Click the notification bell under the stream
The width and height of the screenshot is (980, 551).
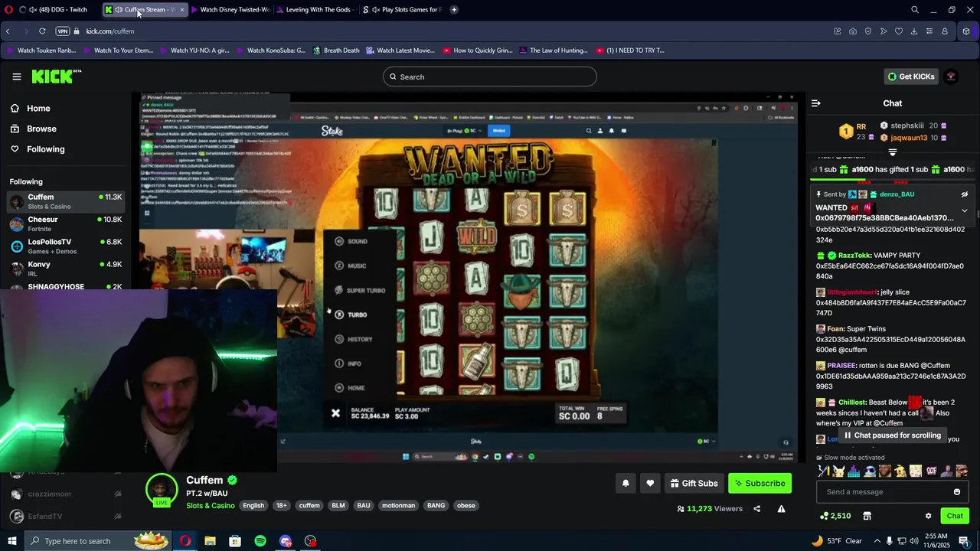point(626,483)
